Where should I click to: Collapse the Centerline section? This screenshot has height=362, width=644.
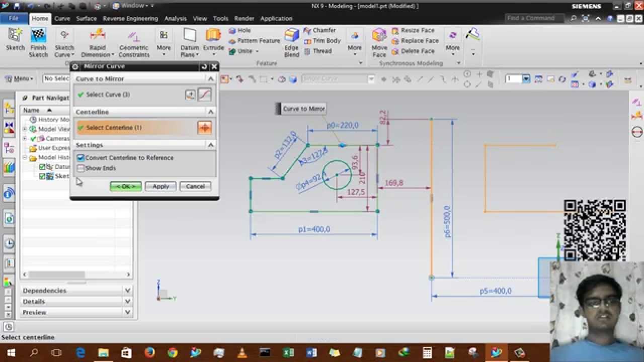[211, 112]
